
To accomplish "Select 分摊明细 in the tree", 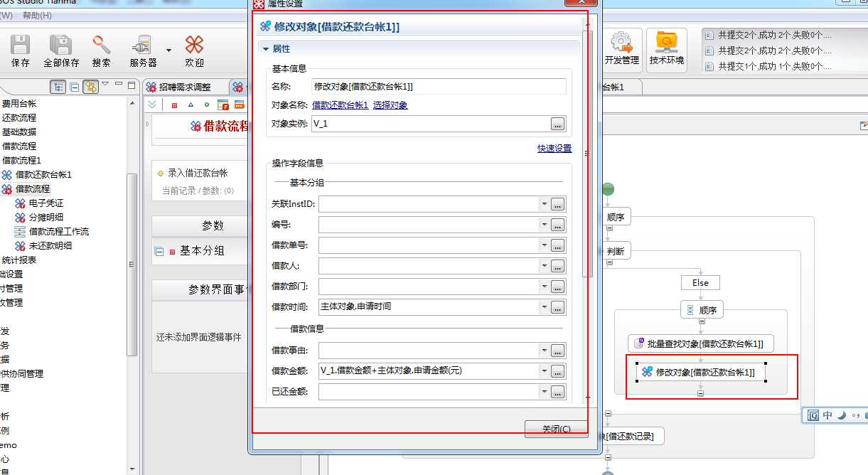I will click(46, 217).
